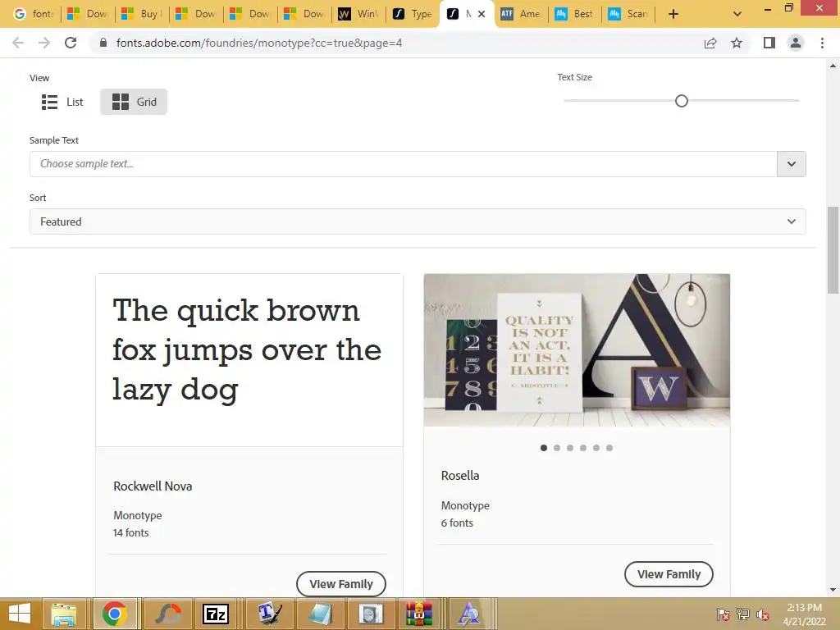Click the URL address bar
Screen dimensions: 840x630
click(x=396, y=43)
